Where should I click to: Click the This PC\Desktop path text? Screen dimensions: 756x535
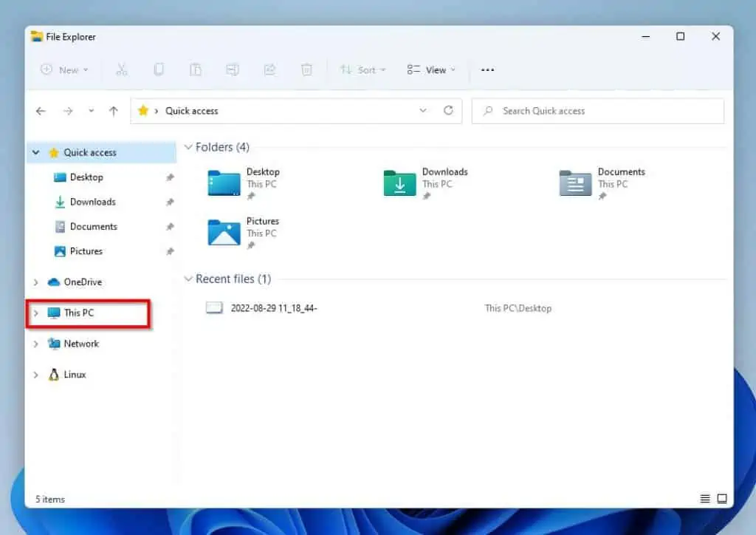[x=518, y=308]
